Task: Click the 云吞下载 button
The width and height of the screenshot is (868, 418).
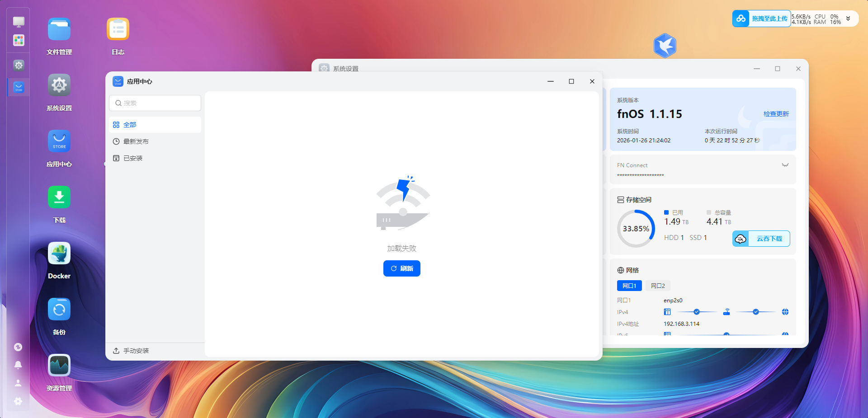Action: coord(761,239)
